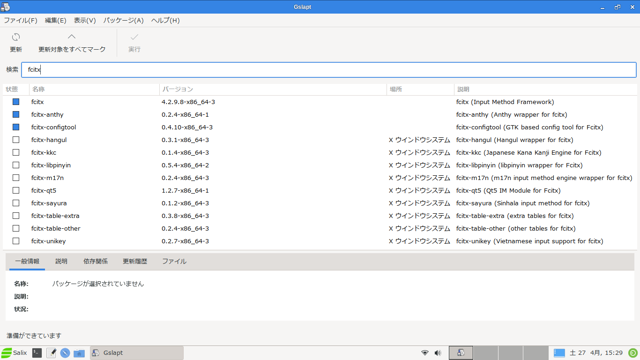Mark the fcitx-m17n checkbox
The width and height of the screenshot is (640, 360).
click(16, 178)
